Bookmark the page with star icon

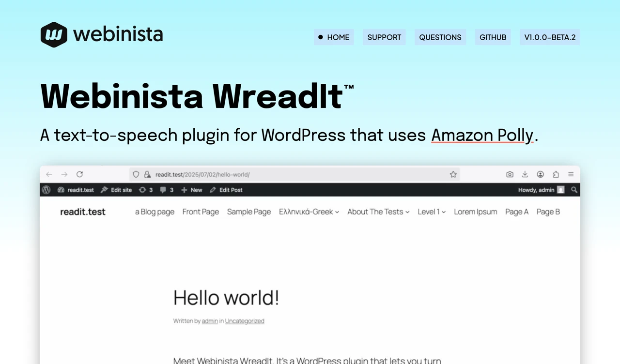click(x=453, y=174)
